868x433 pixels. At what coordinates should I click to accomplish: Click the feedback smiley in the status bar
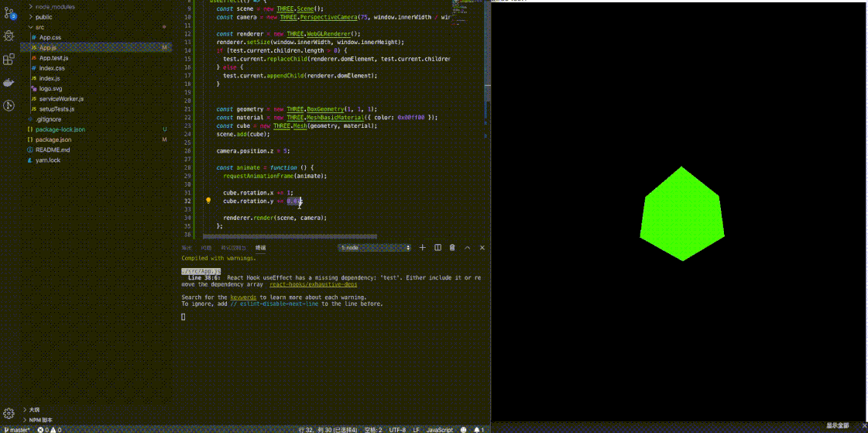point(464,430)
